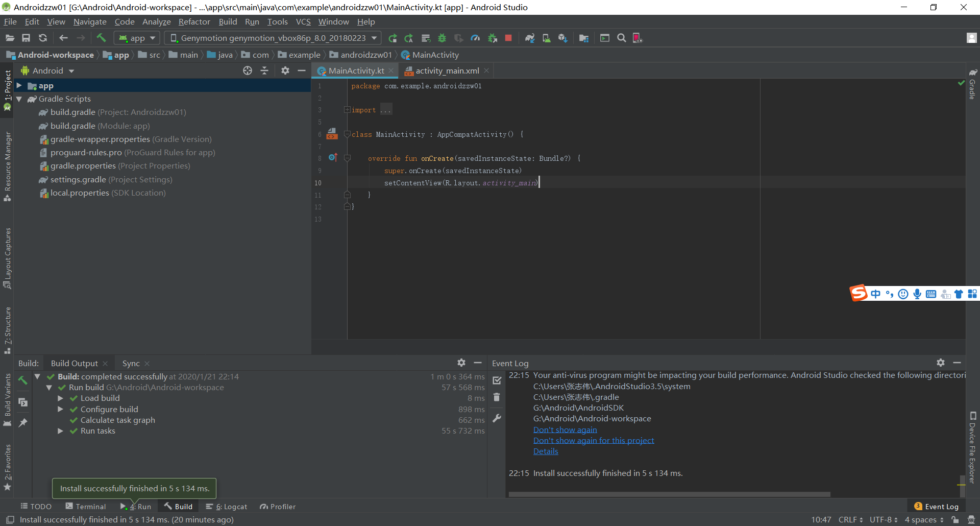Click the Search Everywhere magnifier icon
980x526 pixels.
point(621,38)
